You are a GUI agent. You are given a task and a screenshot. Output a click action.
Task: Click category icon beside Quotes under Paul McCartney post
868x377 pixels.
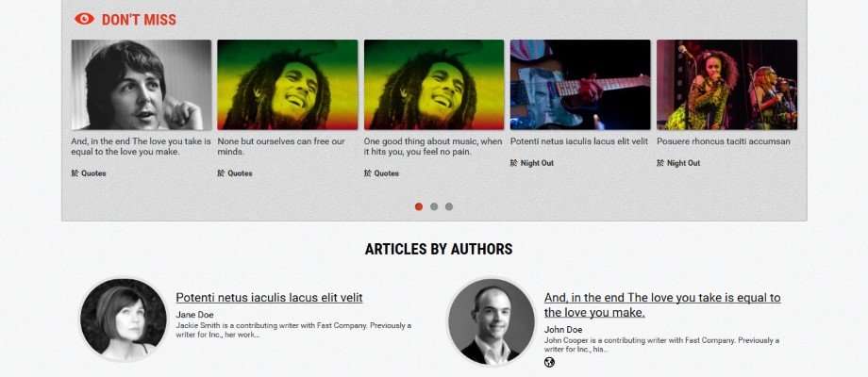pos(75,173)
